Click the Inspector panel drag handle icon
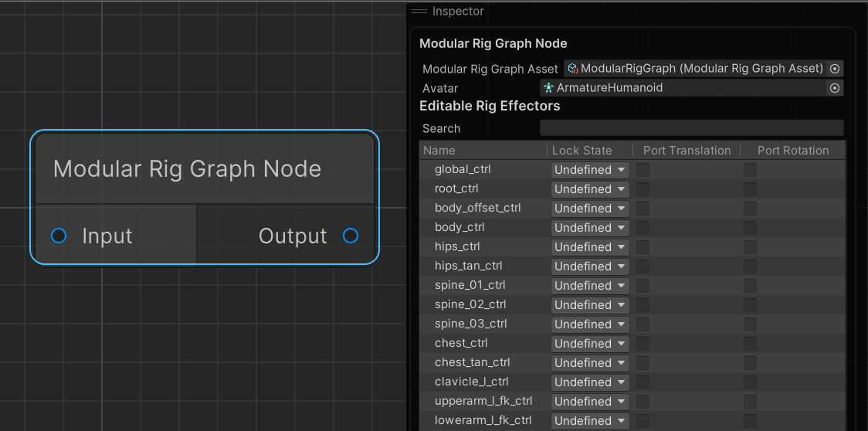Viewport: 868px width, 431px height. click(x=419, y=11)
